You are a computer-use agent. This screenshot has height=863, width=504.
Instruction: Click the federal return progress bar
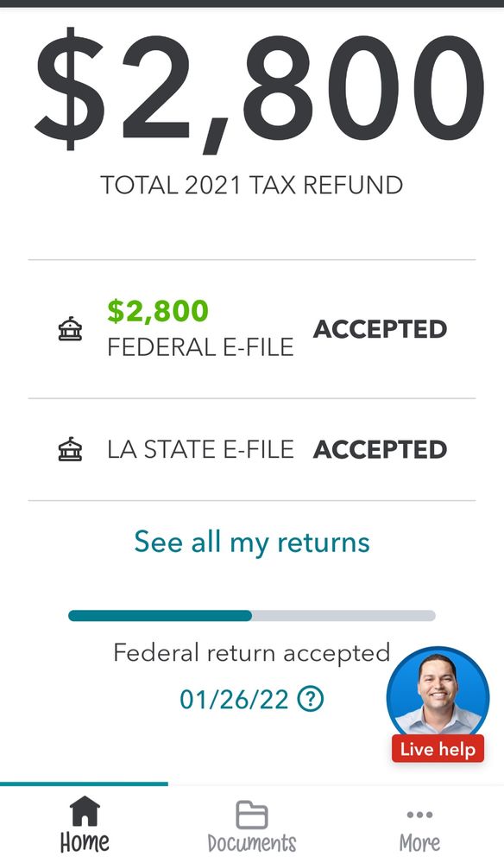252,616
